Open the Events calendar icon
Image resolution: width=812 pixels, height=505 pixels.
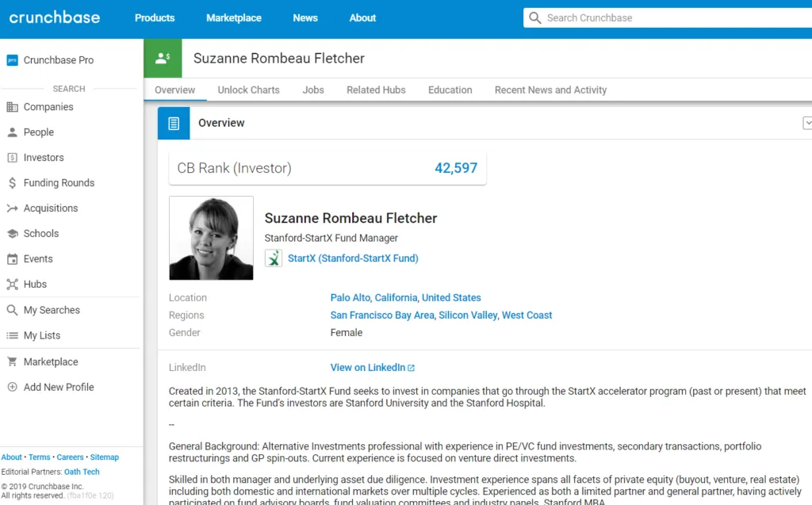(x=12, y=259)
